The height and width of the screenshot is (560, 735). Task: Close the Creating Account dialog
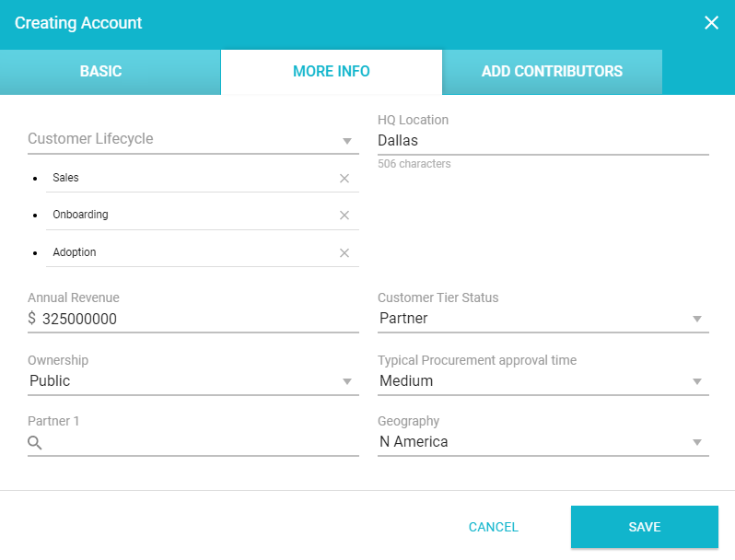point(711,23)
